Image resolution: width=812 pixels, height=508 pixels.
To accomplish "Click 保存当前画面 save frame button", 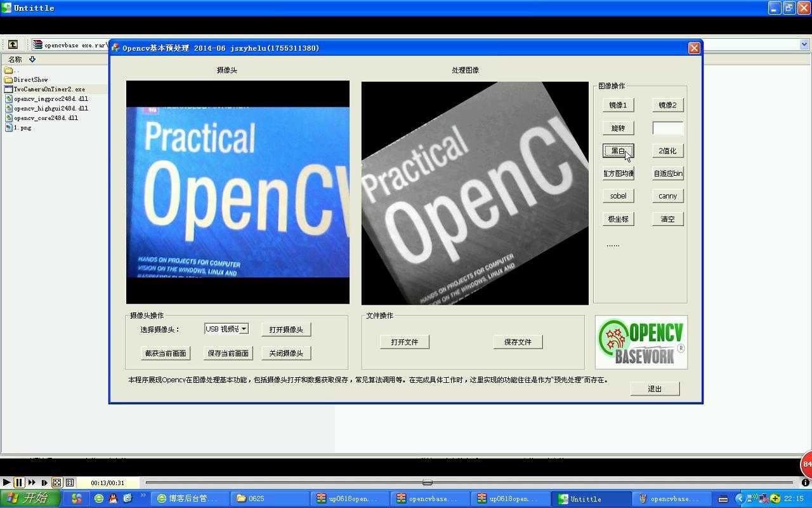I will click(228, 354).
